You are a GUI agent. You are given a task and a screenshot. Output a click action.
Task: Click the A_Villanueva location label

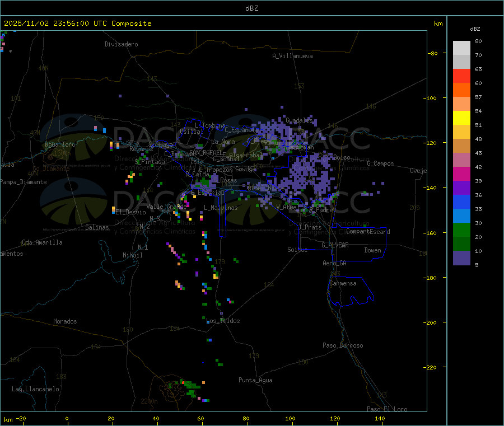(292, 56)
